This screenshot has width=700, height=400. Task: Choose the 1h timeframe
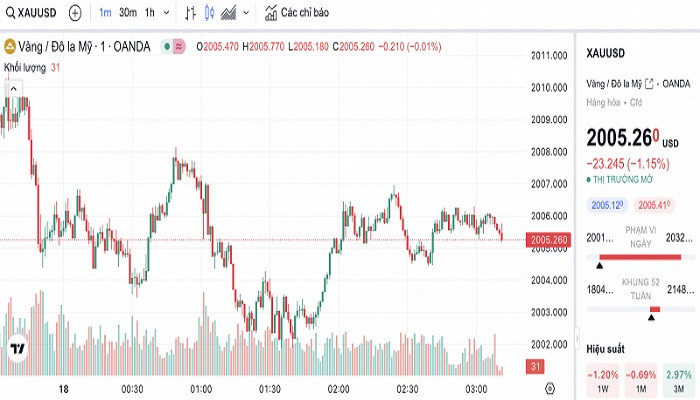(149, 13)
